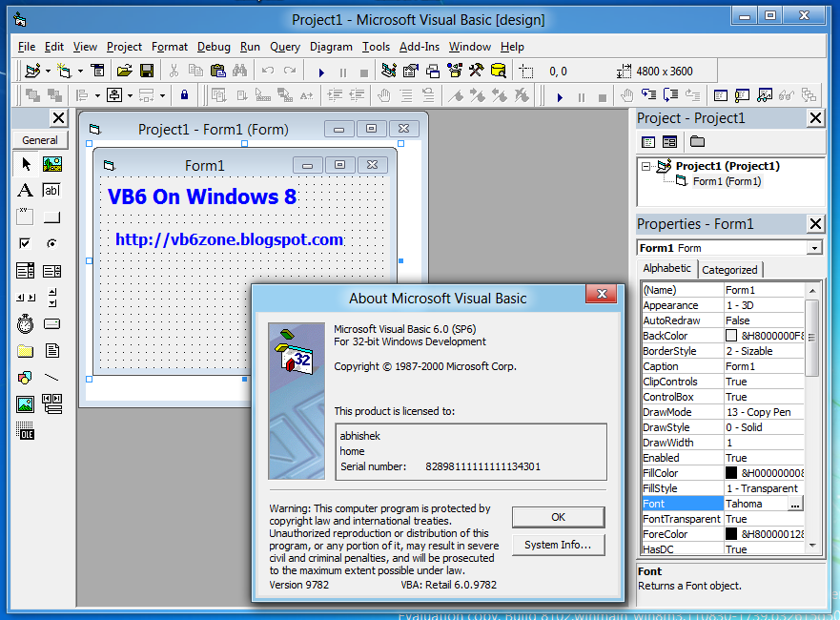Select the CheckBox control tool

tap(25, 244)
